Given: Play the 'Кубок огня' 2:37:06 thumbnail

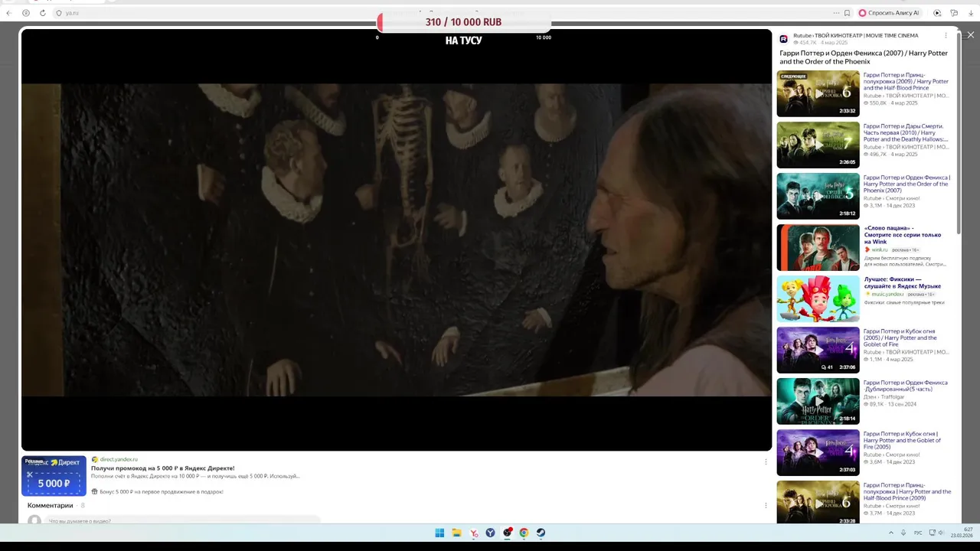Looking at the screenshot, I should coord(818,350).
